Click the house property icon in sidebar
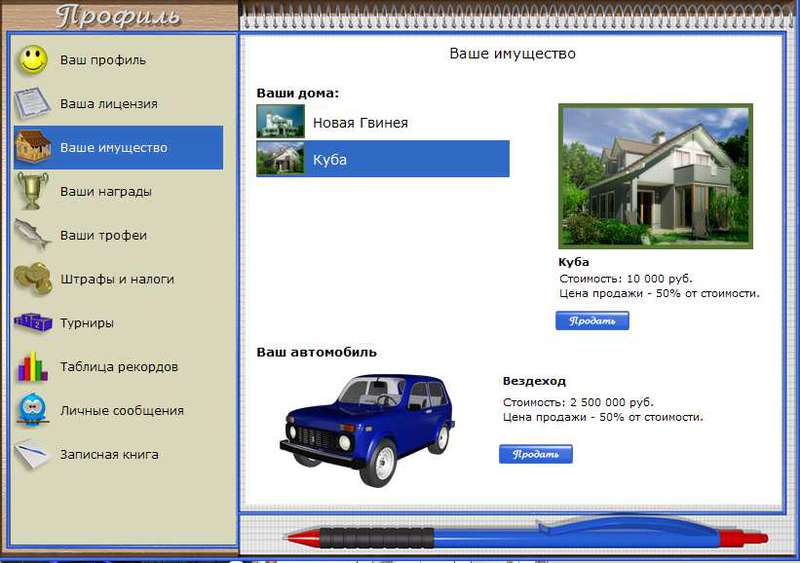This screenshot has width=800, height=563. (x=34, y=147)
